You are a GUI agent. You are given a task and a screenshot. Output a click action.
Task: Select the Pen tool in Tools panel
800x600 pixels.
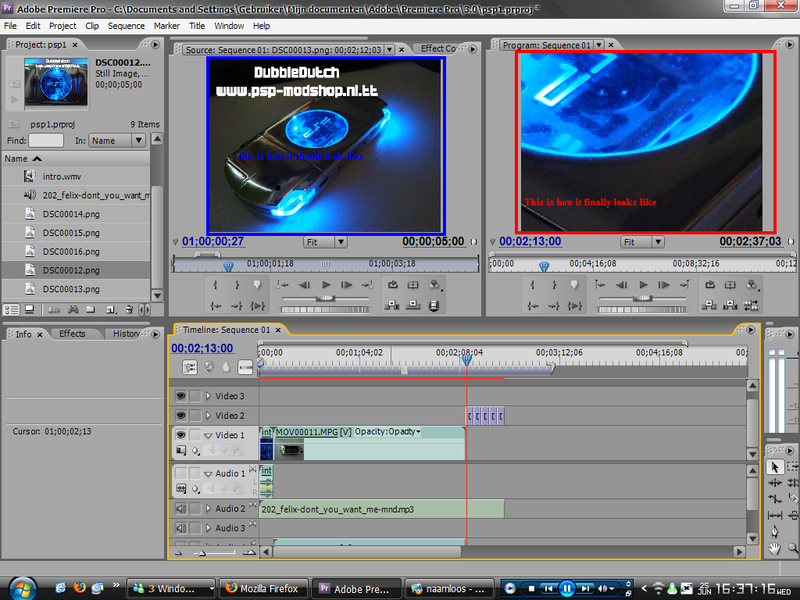[774, 532]
